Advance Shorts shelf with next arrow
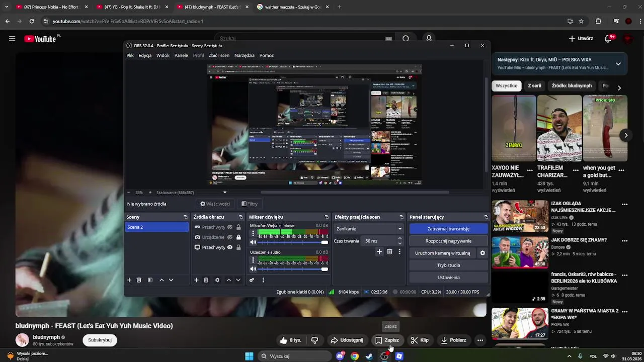Image resolution: width=644 pixels, height=362 pixels. pos(626,135)
